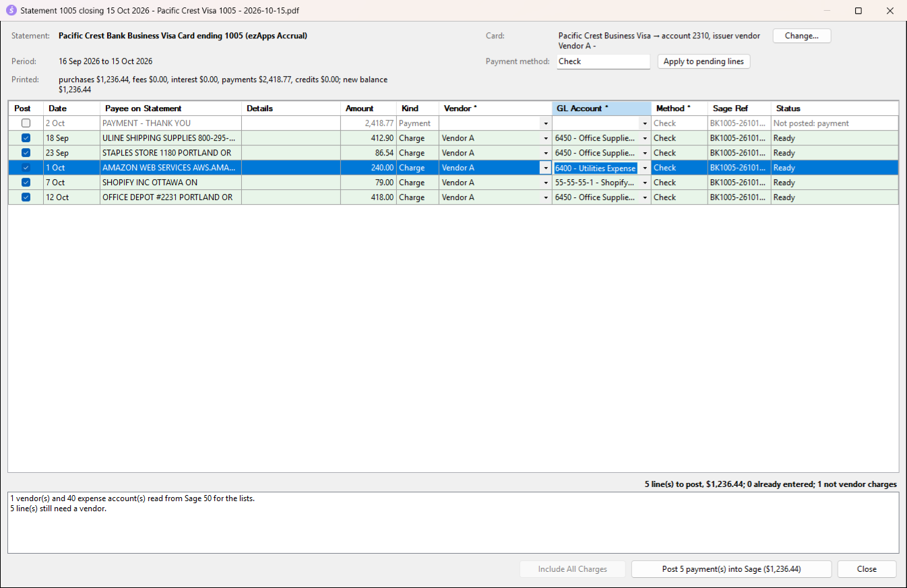
Task: Click the SHOPIFY INC OTTAWA ON payee cell
Action: click(171, 183)
